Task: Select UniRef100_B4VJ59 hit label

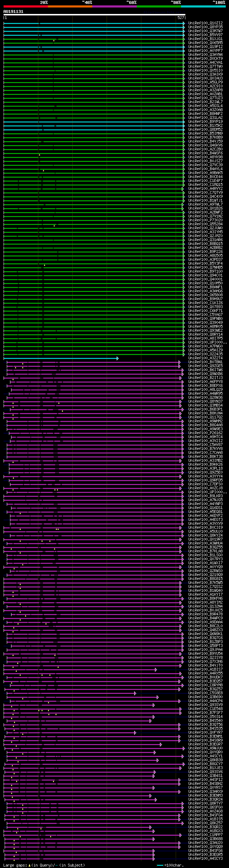Action: pos(205,141)
